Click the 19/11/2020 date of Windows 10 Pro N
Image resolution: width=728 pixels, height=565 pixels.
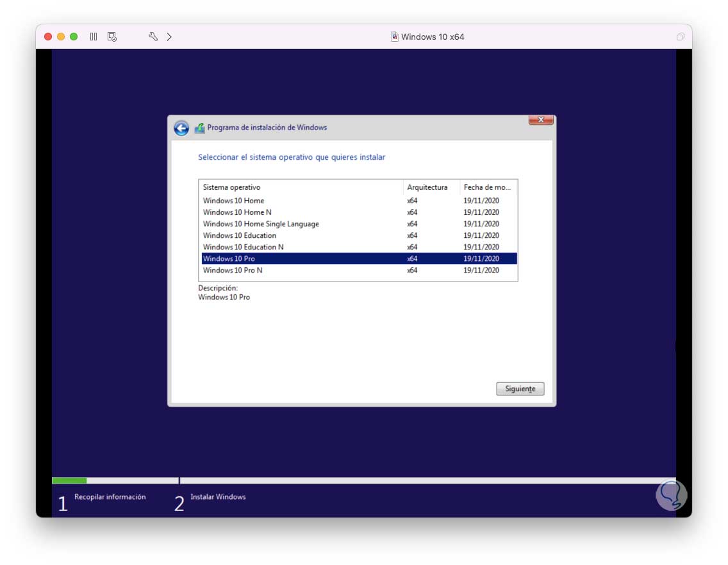click(481, 271)
